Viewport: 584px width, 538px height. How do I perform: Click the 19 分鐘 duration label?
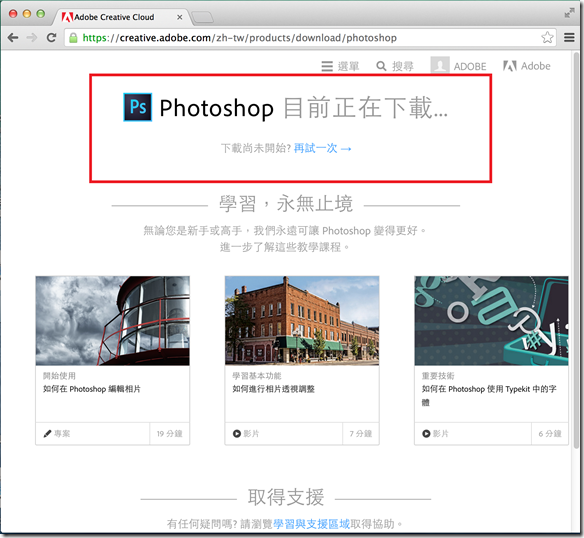click(169, 434)
